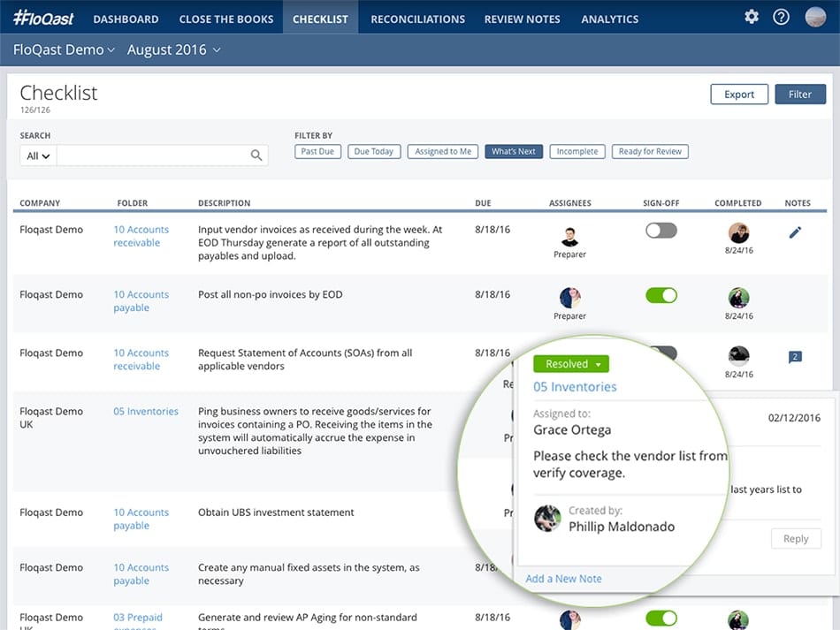
Task: Open the Resolved status dropdown
Action: pyautogui.click(x=571, y=364)
